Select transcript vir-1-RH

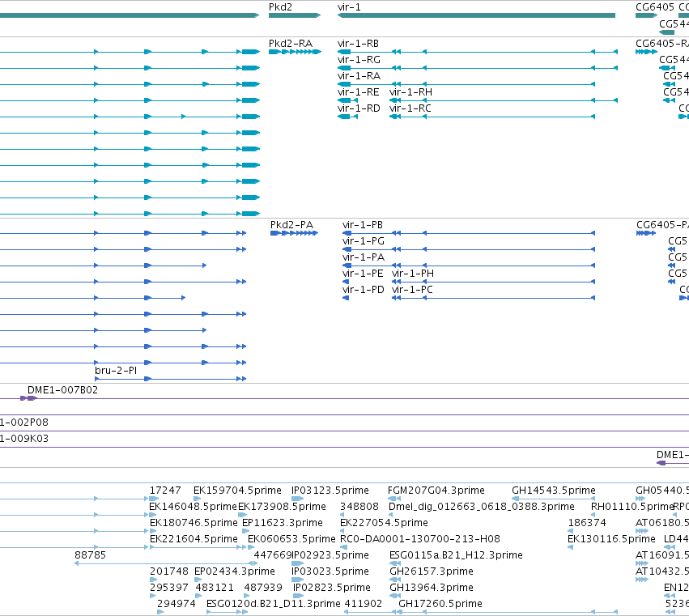point(410,92)
